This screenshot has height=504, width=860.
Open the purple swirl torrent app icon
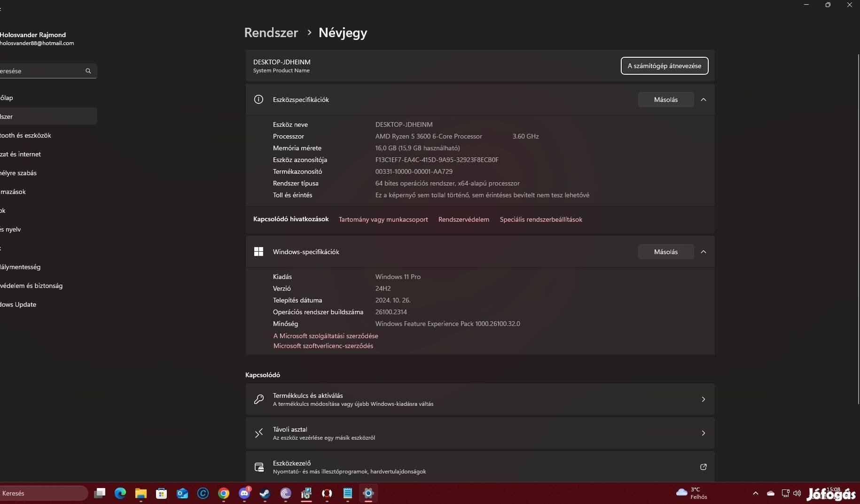click(286, 493)
